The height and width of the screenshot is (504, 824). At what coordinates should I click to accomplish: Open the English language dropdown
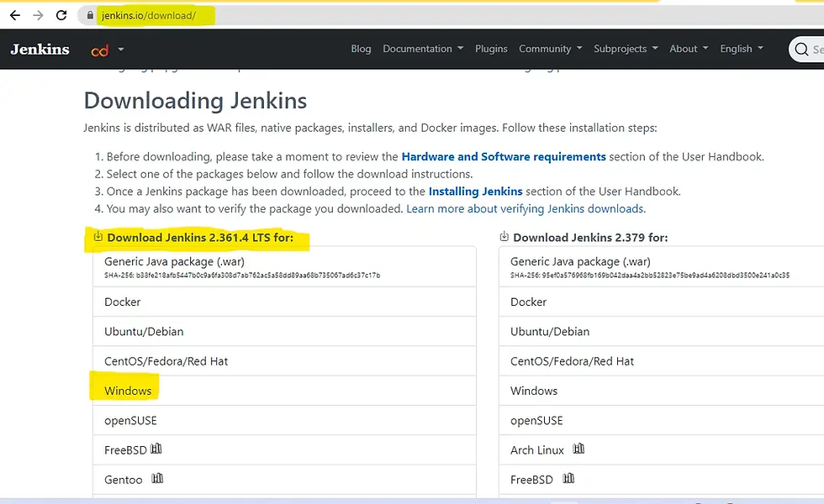pyautogui.click(x=742, y=49)
